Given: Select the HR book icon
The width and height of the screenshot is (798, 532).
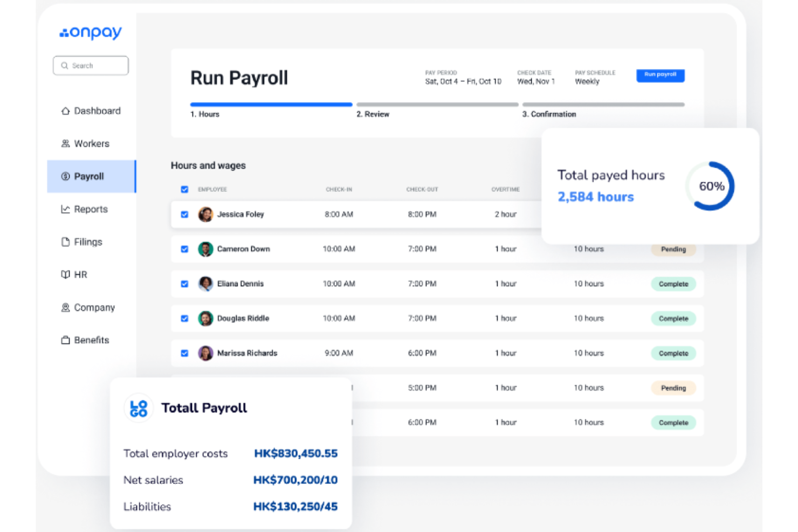Looking at the screenshot, I should pyautogui.click(x=65, y=274).
